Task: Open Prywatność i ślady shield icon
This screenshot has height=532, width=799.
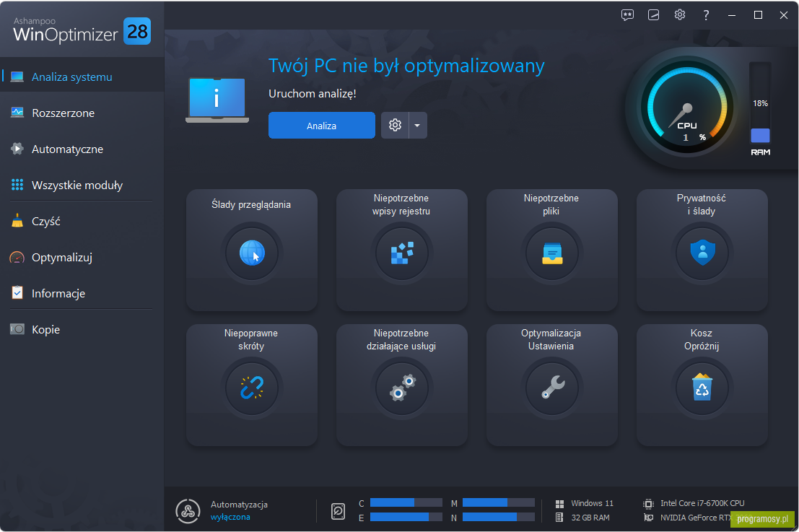Action: [x=702, y=253]
